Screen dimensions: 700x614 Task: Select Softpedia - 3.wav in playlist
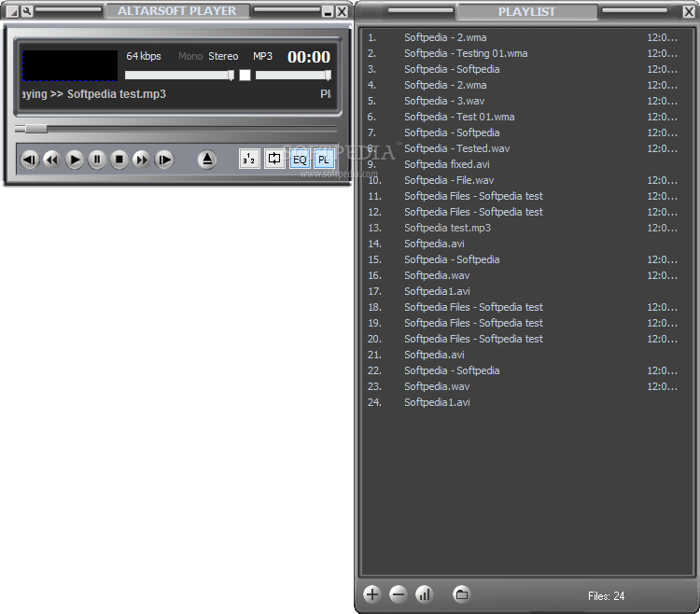click(526, 101)
